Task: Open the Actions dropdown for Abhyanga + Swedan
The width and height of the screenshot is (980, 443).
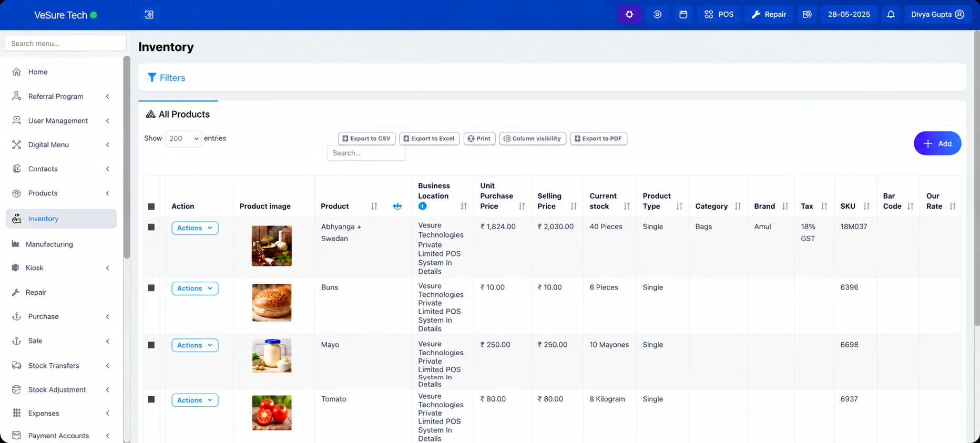Action: point(195,228)
